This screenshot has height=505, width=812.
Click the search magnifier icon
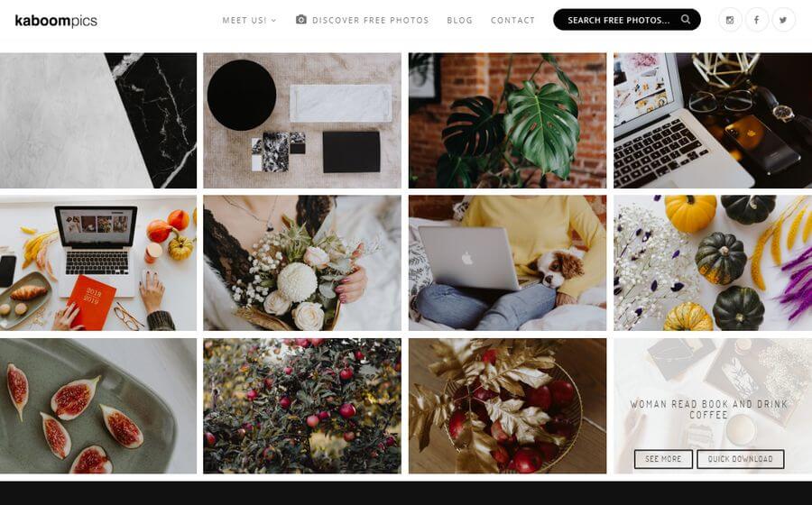(686, 20)
